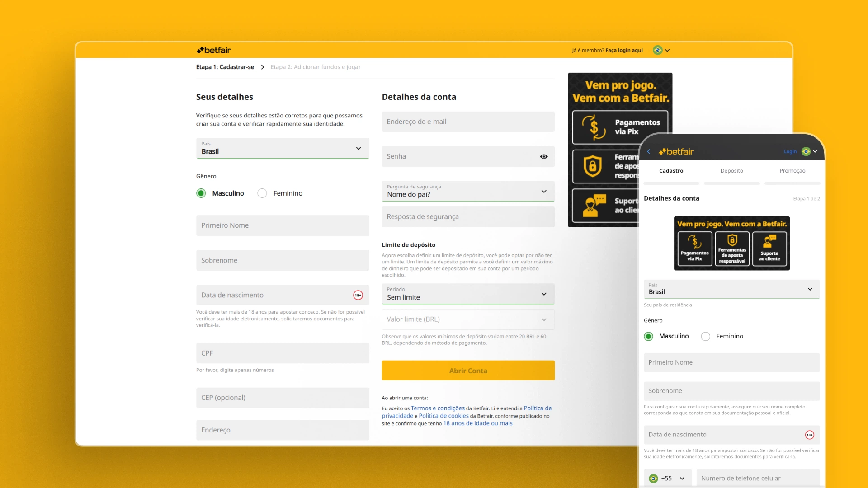Select Masculino on the mobile form

(x=649, y=336)
